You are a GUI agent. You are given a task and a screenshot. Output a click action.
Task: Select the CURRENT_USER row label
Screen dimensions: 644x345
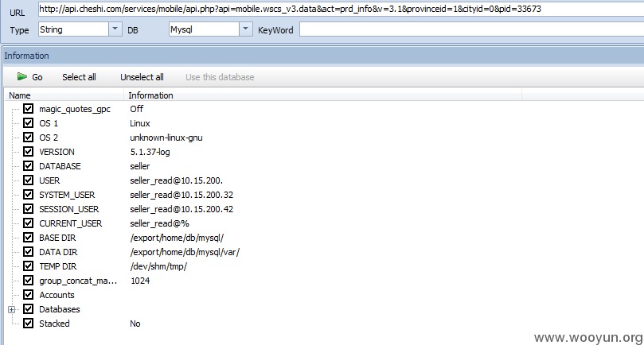click(71, 223)
